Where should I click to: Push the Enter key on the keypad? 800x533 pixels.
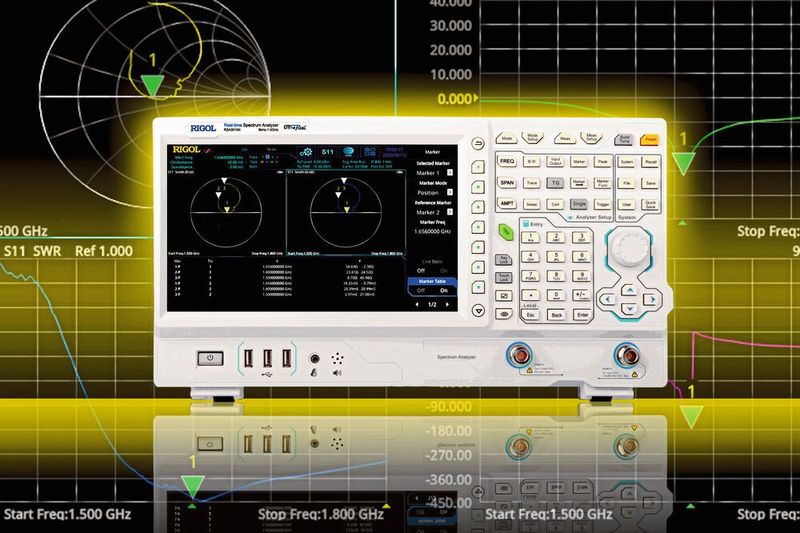582,315
